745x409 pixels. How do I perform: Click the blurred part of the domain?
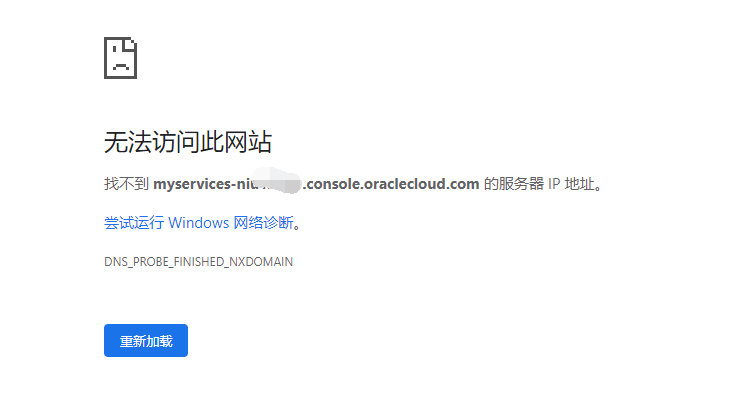pyautogui.click(x=278, y=181)
